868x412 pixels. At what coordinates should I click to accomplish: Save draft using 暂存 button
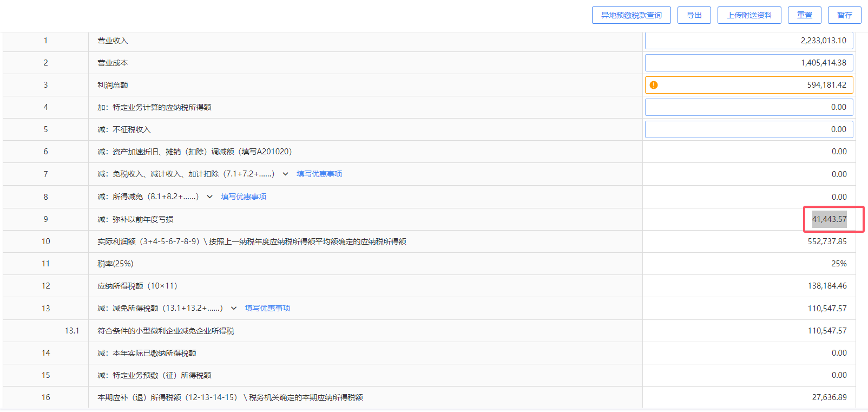[844, 15]
